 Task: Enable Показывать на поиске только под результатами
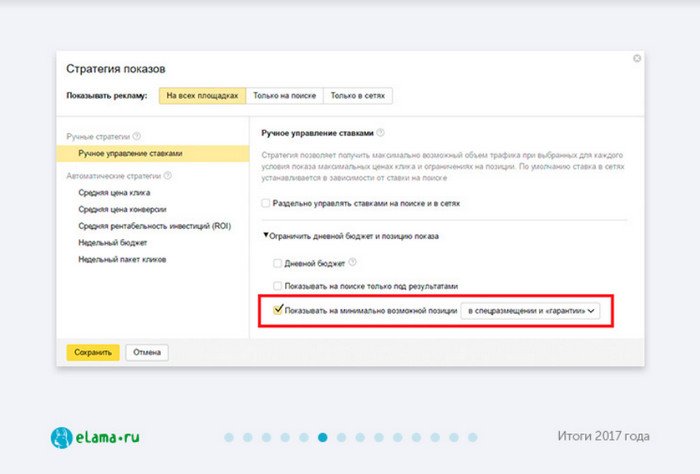pyautogui.click(x=277, y=286)
